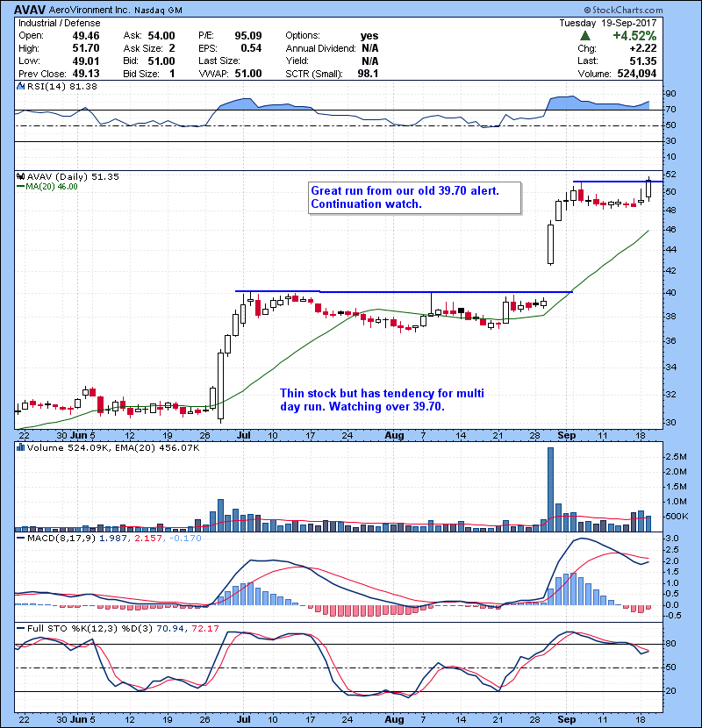Click the Options value yes
The height and width of the screenshot is (728, 702).
tap(369, 36)
